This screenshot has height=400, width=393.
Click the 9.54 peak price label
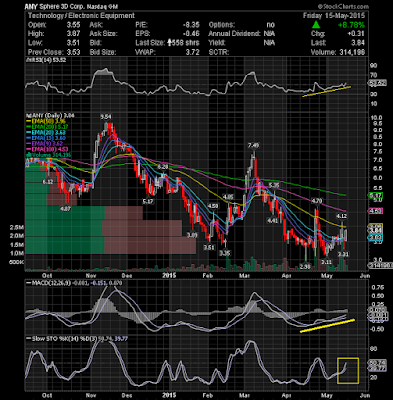[106, 117]
